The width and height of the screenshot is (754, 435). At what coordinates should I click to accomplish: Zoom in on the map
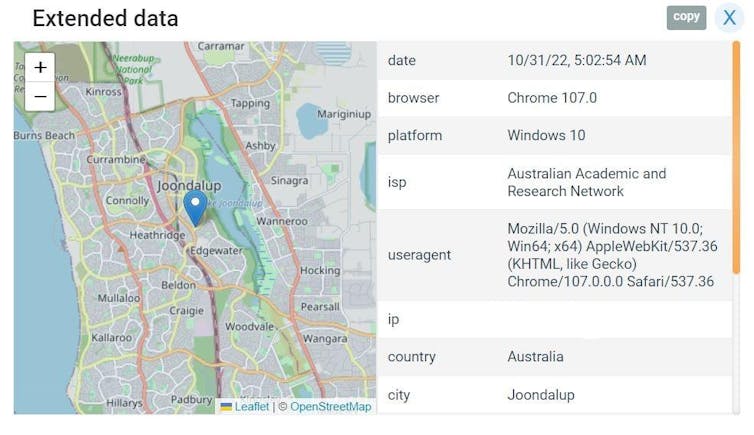tap(40, 67)
